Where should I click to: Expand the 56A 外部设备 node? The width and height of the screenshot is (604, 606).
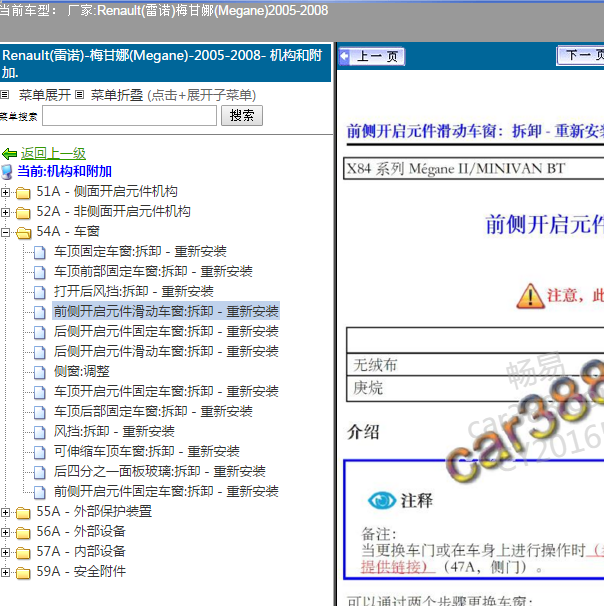(5, 533)
